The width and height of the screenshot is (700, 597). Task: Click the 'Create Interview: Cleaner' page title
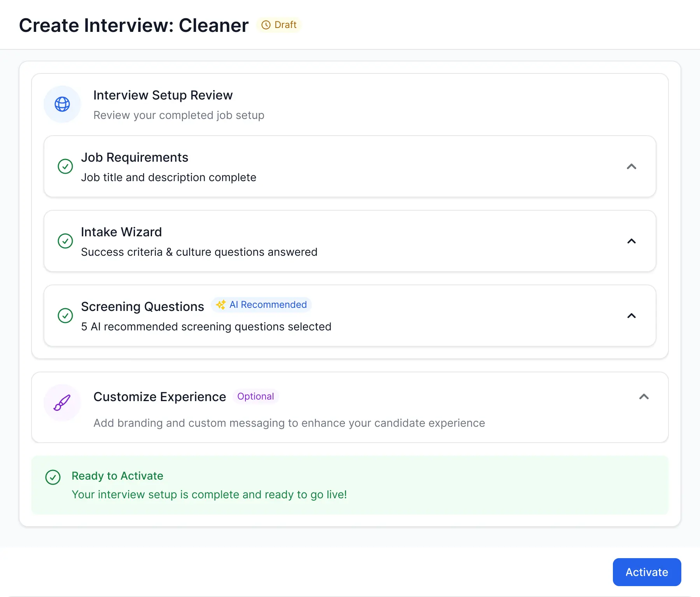[134, 25]
